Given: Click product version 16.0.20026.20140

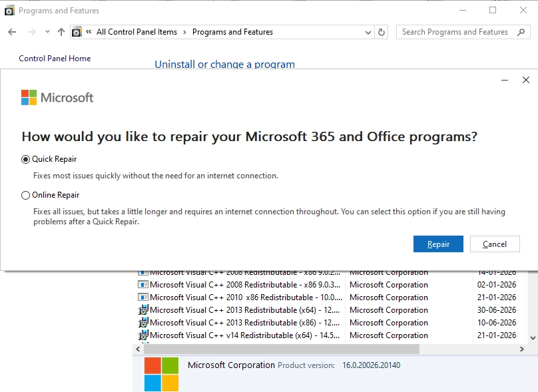Looking at the screenshot, I should [x=372, y=365].
